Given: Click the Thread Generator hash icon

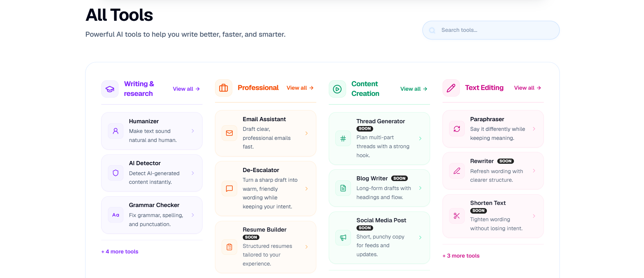Looking at the screenshot, I should pos(343,138).
